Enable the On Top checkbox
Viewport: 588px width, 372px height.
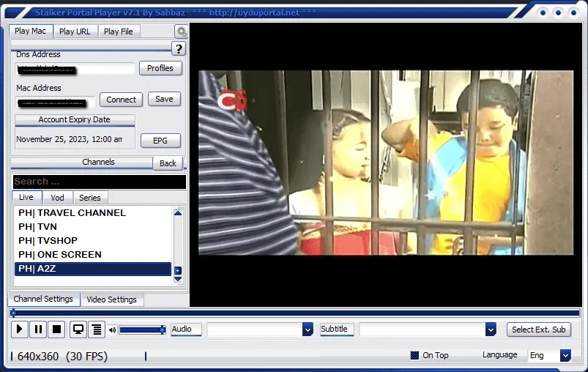click(x=414, y=355)
